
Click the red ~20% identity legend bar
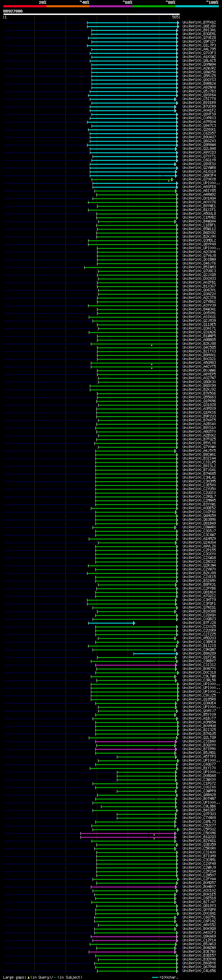tap(25, 6)
